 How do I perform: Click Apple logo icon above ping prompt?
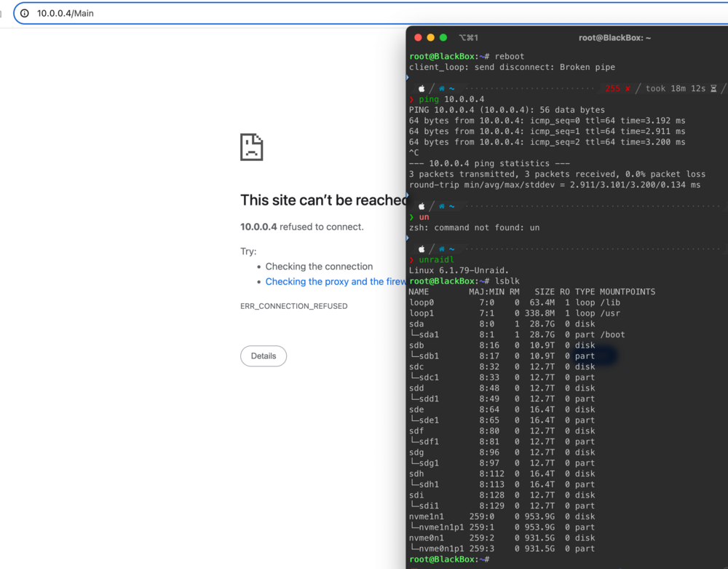422,88
